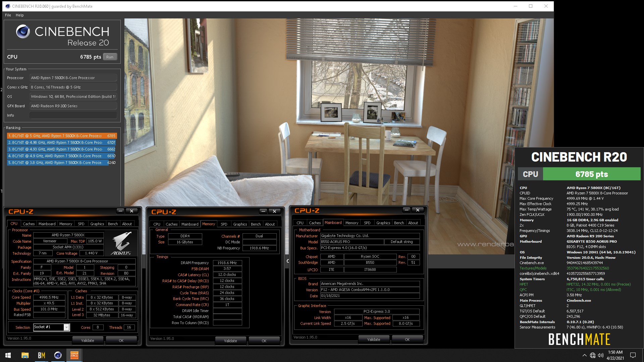The width and height of the screenshot is (644, 362).
Task: Click BIOS Version F12 AGESA field
Action: pos(370,290)
